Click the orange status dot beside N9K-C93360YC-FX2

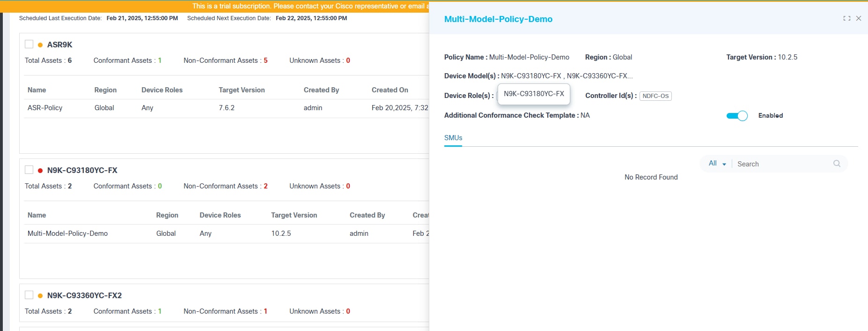(x=40, y=296)
